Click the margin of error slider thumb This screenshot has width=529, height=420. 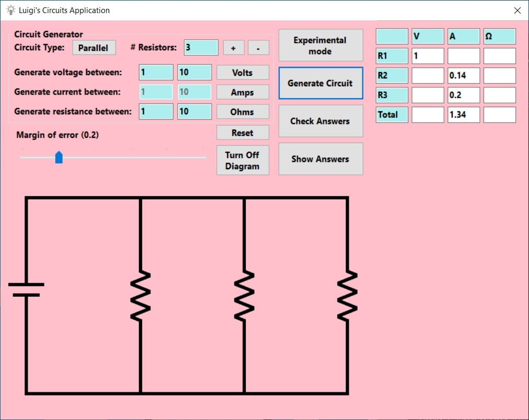58,157
